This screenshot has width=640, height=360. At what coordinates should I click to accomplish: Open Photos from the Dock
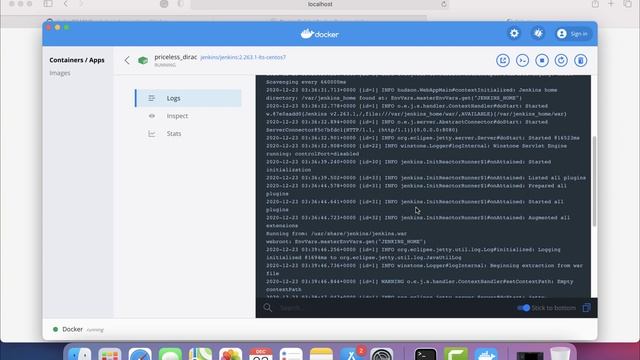click(231, 354)
